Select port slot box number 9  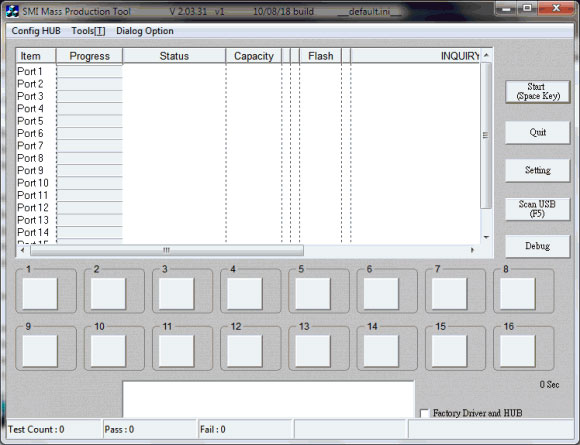40,351
